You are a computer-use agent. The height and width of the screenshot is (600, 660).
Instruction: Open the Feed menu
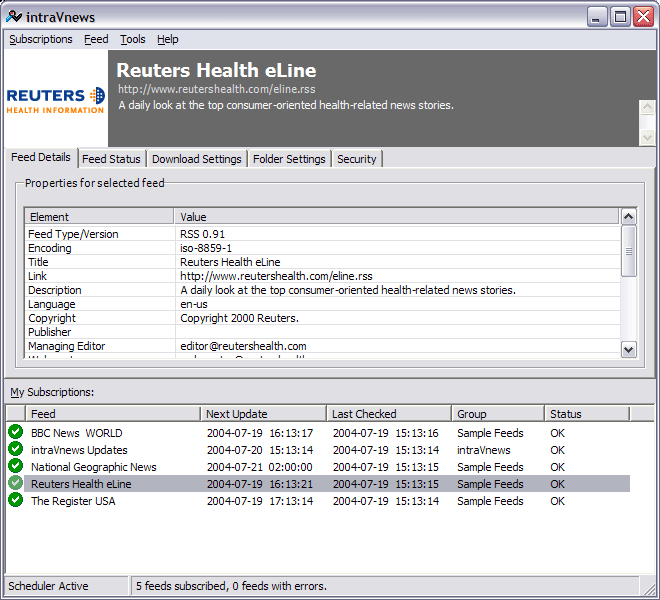[x=96, y=39]
